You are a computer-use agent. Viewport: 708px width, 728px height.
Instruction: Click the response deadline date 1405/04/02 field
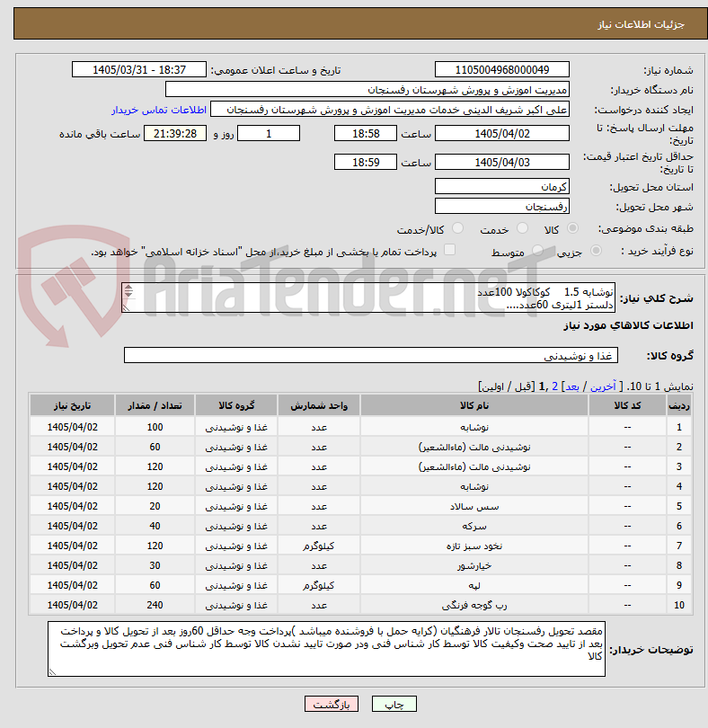click(x=502, y=133)
